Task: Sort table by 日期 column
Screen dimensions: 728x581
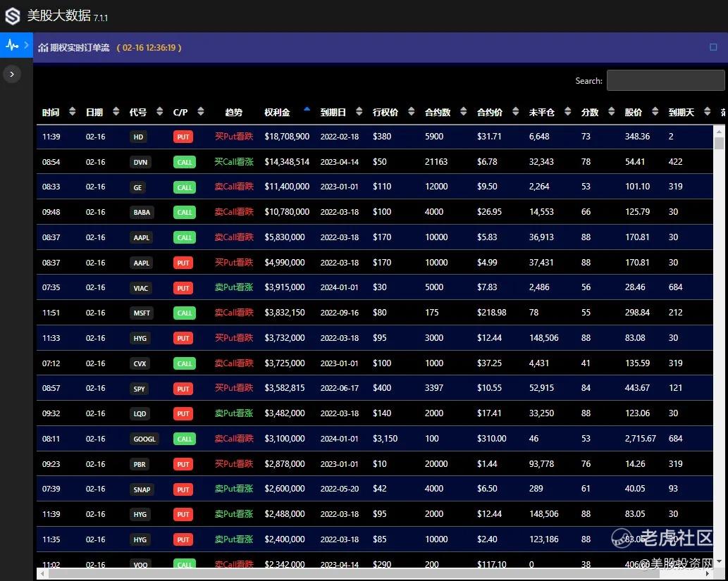Action: [102, 112]
